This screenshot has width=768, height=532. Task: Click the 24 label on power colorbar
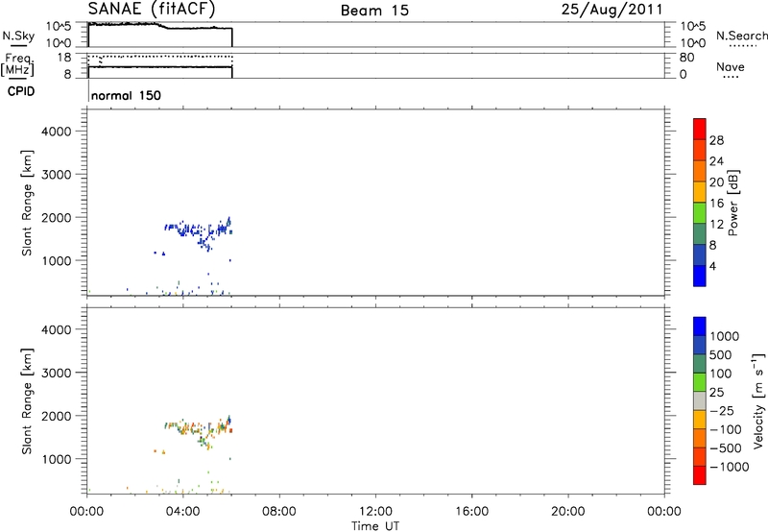tap(716, 161)
